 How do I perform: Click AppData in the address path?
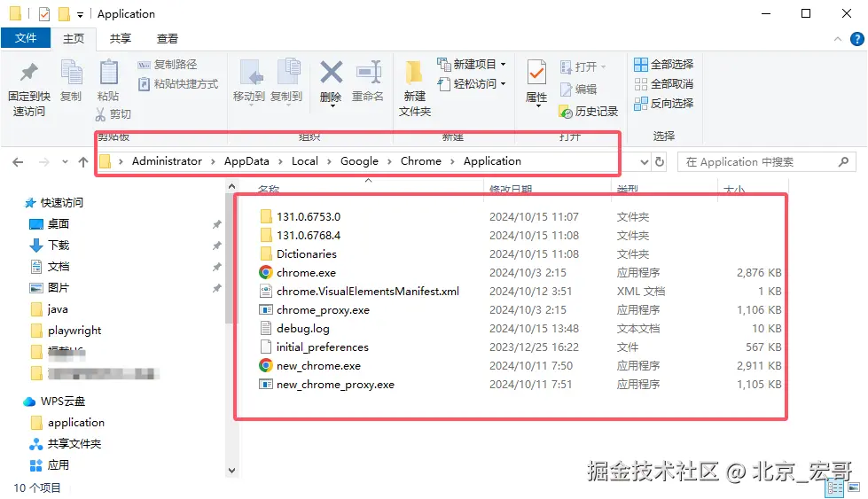[246, 161]
